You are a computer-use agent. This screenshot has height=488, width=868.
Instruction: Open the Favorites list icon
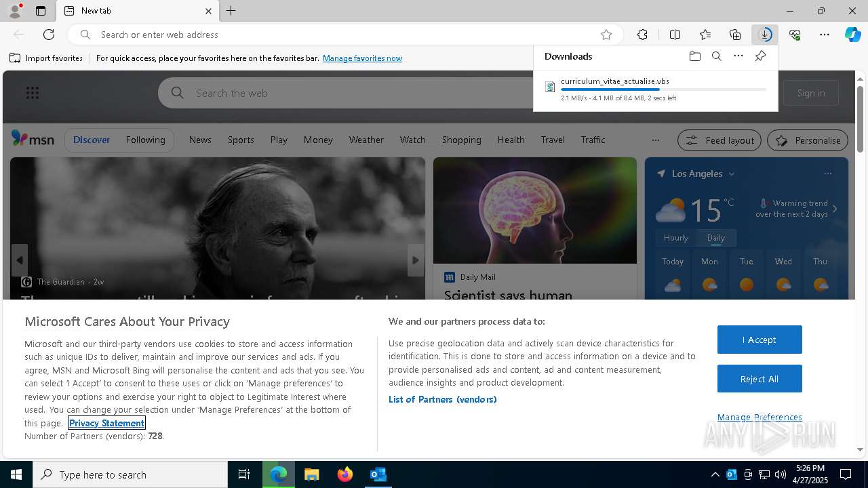[x=705, y=35]
